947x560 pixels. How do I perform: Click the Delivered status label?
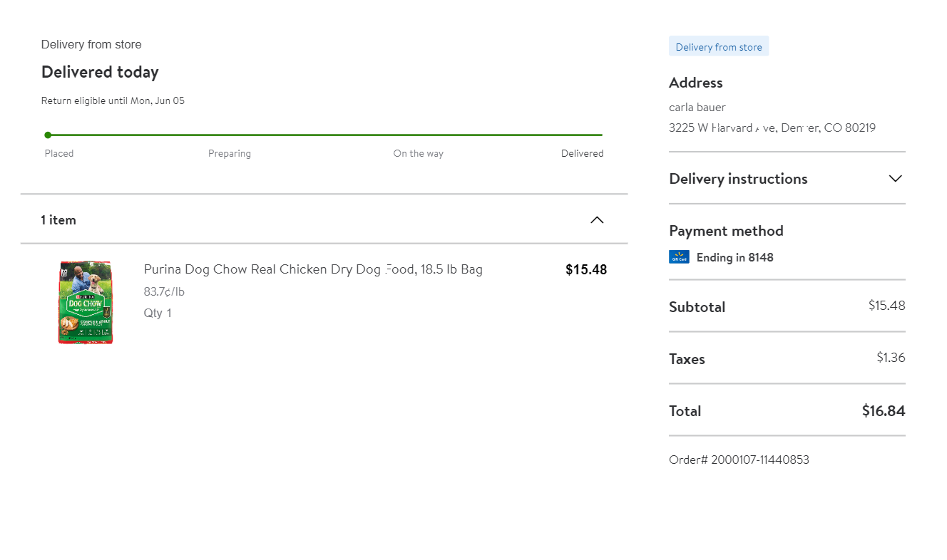pos(582,153)
